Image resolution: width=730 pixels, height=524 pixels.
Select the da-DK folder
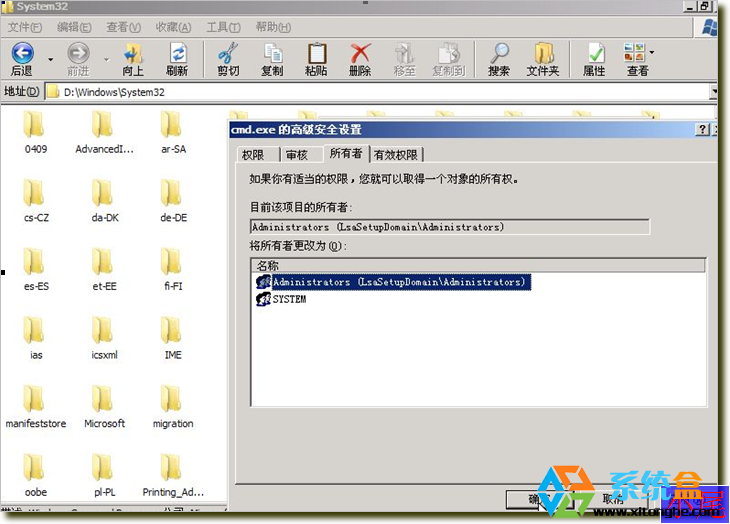(x=104, y=201)
